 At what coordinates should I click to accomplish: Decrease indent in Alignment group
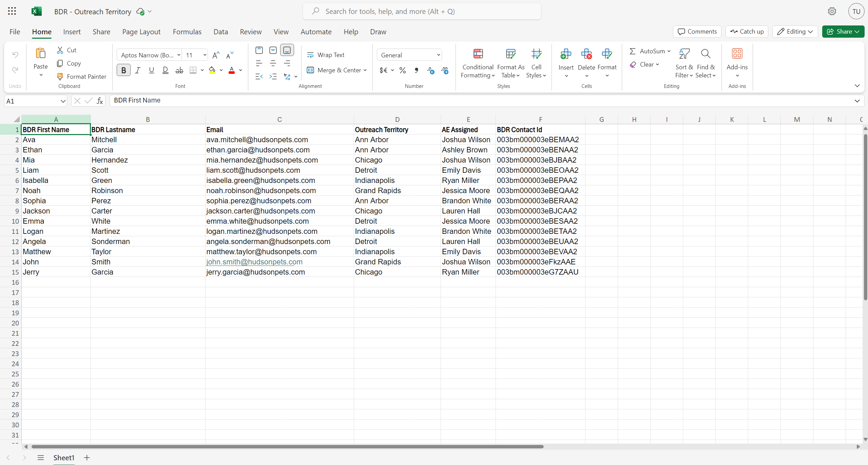point(259,77)
